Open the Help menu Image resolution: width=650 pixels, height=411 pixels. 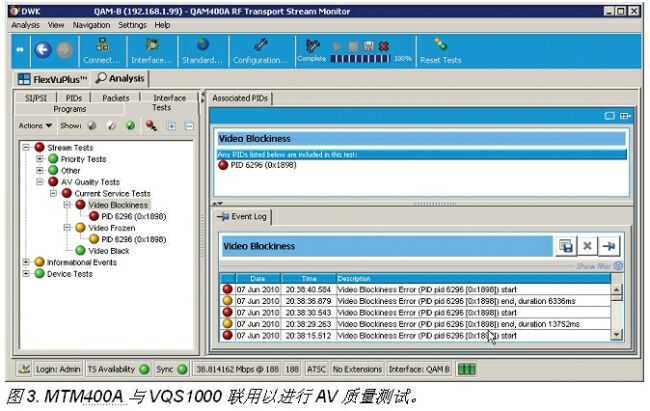pos(162,25)
